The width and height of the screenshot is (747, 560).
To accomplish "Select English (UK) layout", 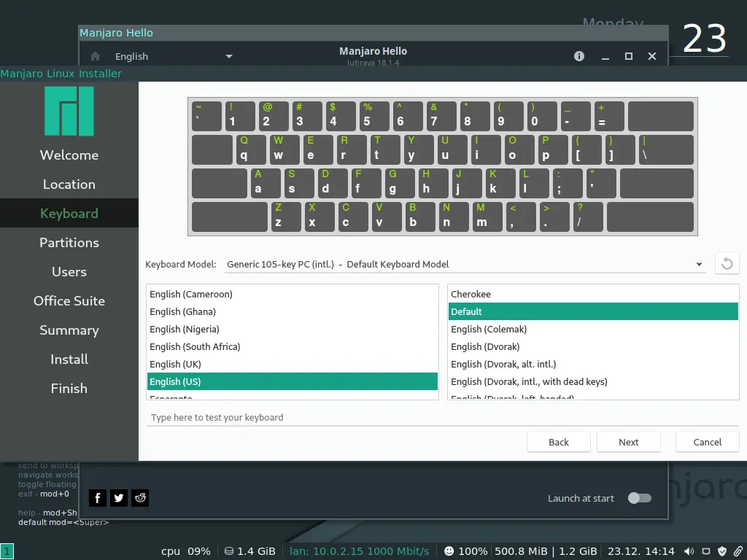I will pos(293,365).
